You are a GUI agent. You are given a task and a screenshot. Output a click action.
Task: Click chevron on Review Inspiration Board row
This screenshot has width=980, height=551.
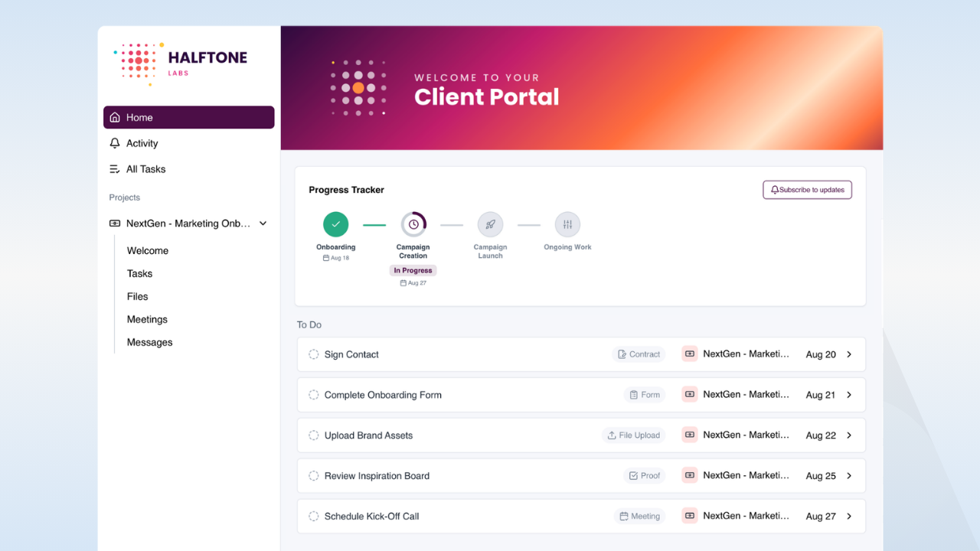tap(849, 476)
